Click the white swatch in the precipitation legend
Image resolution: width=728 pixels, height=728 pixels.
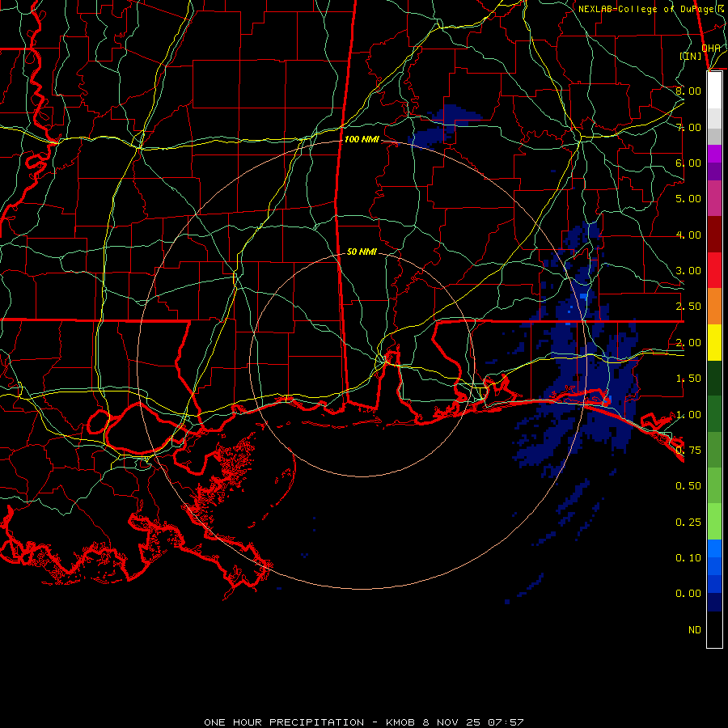[714, 90]
